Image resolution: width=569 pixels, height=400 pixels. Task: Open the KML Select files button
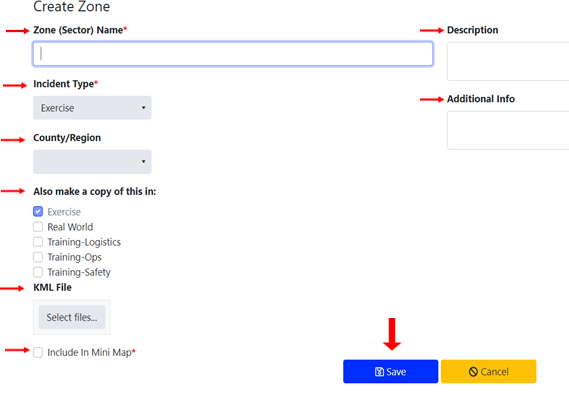coord(72,317)
